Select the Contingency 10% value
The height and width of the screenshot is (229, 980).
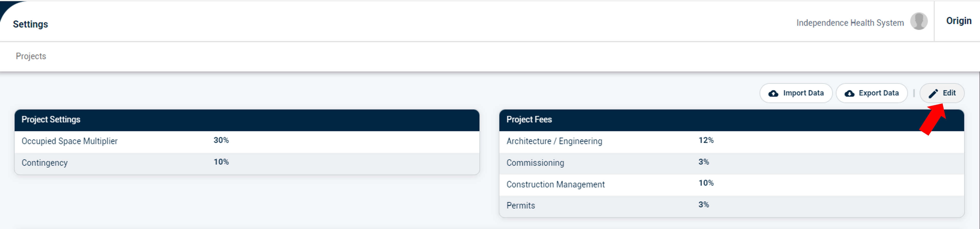221,162
